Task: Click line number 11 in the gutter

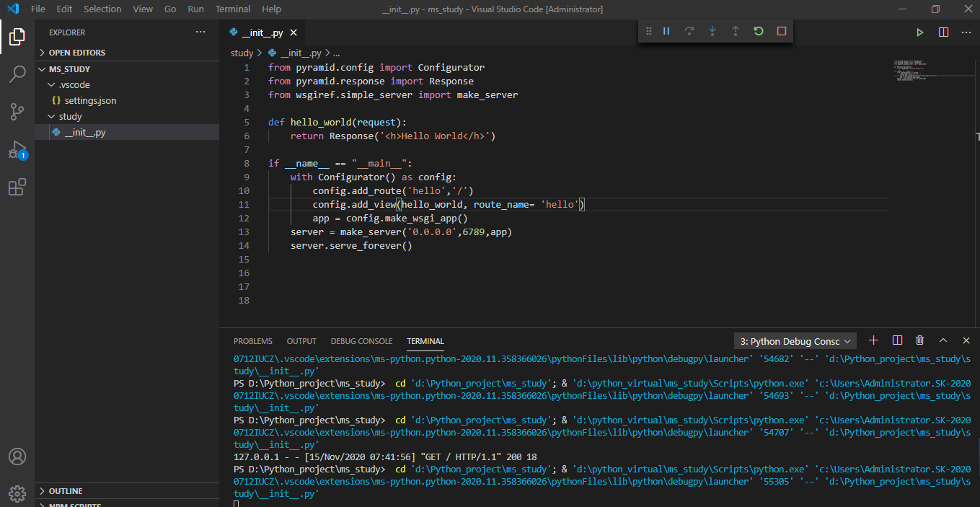Action: coord(244,204)
